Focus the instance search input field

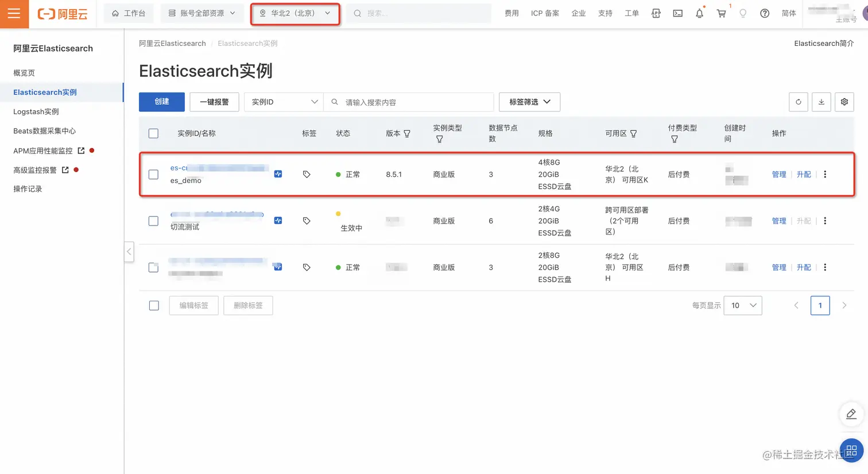pos(409,102)
